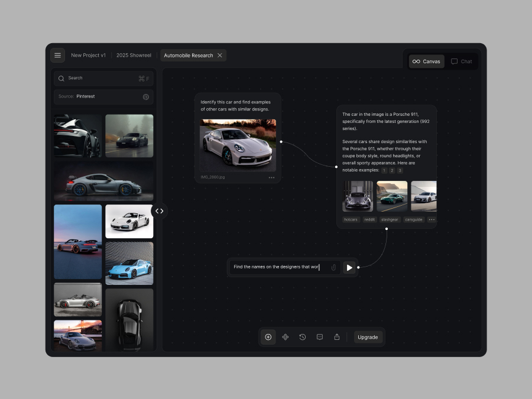Open green sports car result image
The height and width of the screenshot is (399, 532).
392,196
